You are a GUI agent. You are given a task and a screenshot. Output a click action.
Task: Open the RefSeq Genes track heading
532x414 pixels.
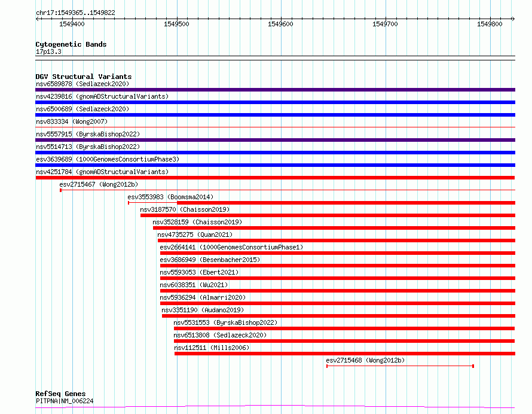(60, 394)
